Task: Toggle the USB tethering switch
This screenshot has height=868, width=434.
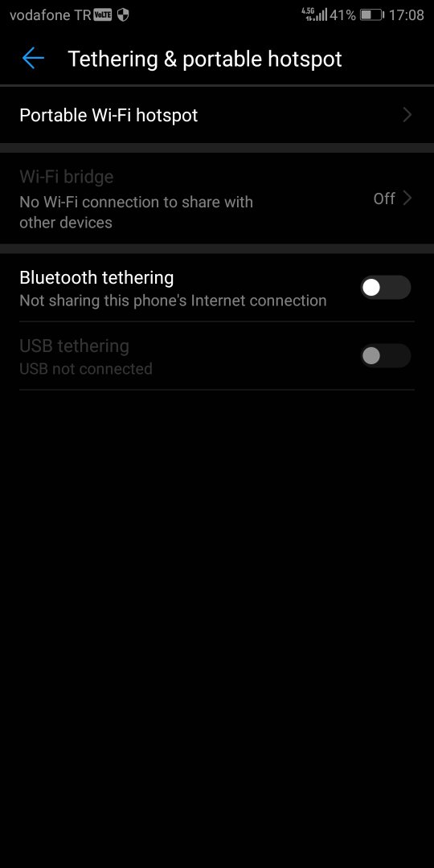Action: point(386,355)
